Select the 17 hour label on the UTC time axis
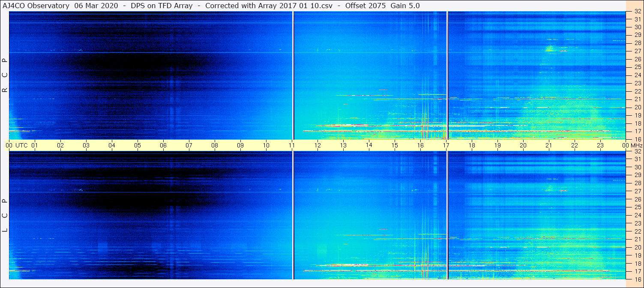The width and height of the screenshot is (644, 288). coord(446,145)
